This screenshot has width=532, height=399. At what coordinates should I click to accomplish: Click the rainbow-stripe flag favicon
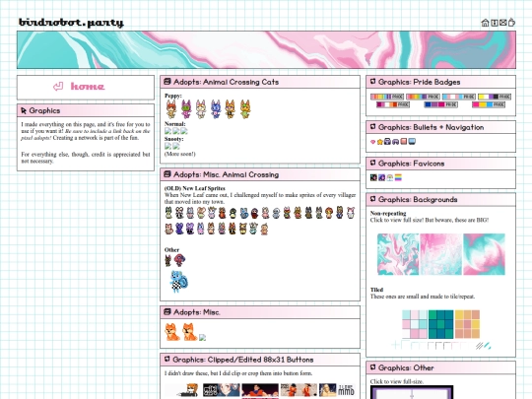(x=398, y=177)
